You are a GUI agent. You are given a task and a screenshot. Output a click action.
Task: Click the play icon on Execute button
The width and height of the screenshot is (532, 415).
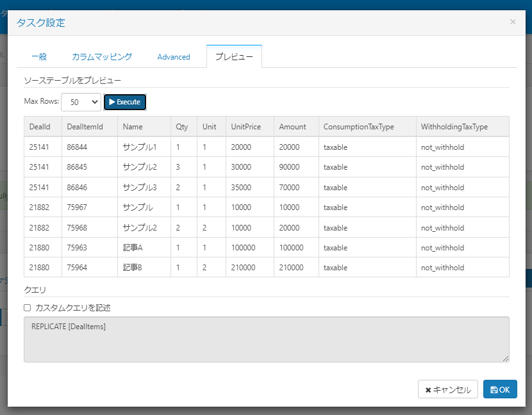coord(112,102)
